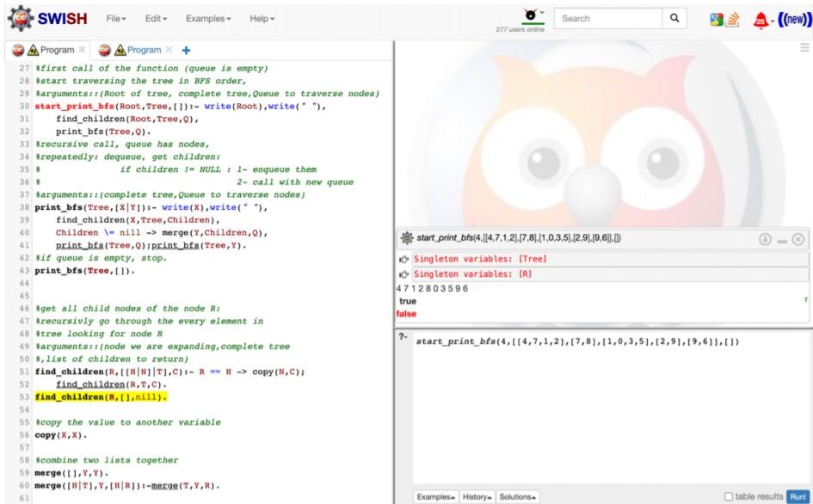Screen dimensions: 813x504
Task: Expand the notification bell dropdown caret
Action: (x=773, y=22)
